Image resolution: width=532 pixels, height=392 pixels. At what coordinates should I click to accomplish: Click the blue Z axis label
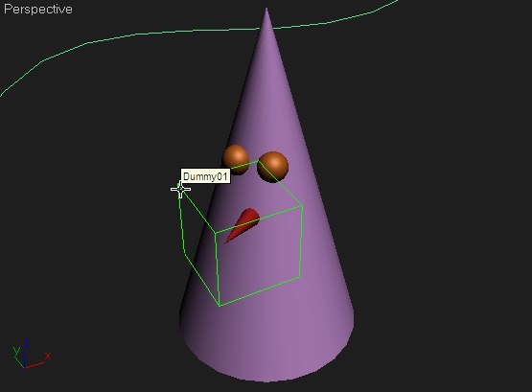[x=26, y=343]
